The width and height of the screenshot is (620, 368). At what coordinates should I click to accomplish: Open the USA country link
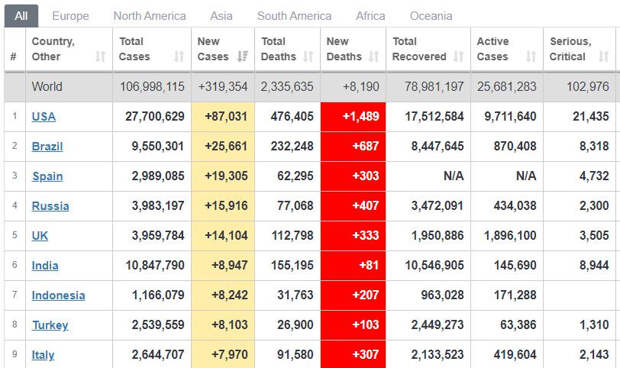coord(43,117)
